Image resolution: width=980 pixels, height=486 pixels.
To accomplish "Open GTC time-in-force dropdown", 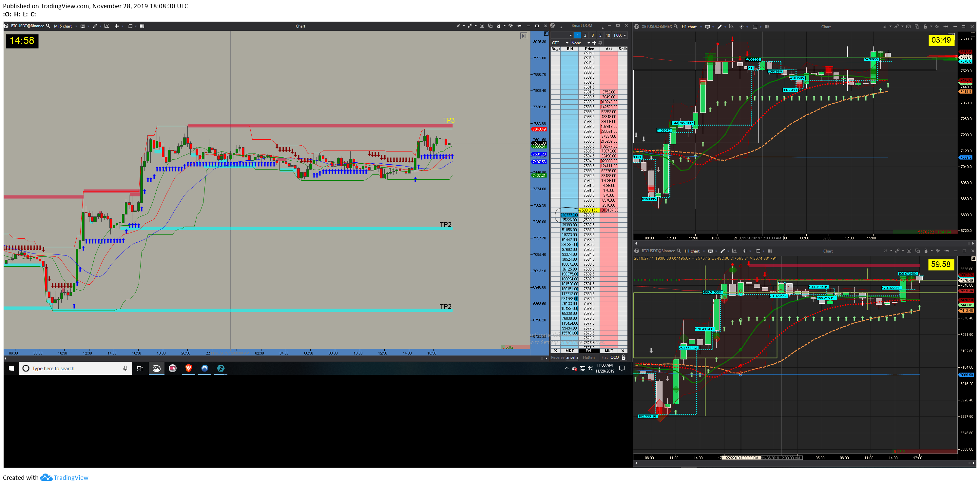I will pyautogui.click(x=560, y=43).
